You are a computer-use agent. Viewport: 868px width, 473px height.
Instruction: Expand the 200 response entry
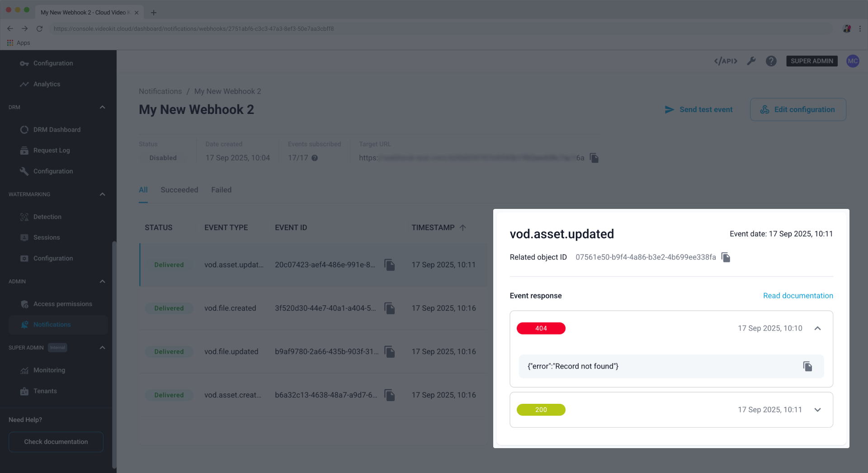pos(817,410)
